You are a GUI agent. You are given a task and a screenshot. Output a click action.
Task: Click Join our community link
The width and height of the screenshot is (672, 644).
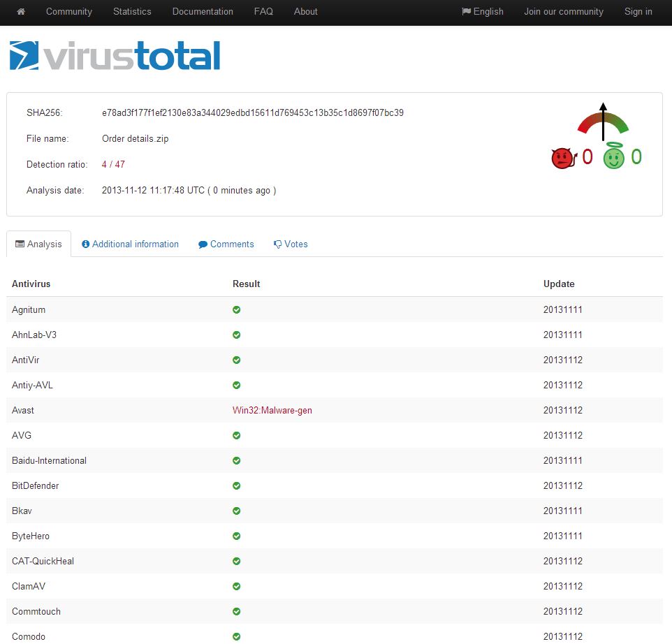click(564, 12)
